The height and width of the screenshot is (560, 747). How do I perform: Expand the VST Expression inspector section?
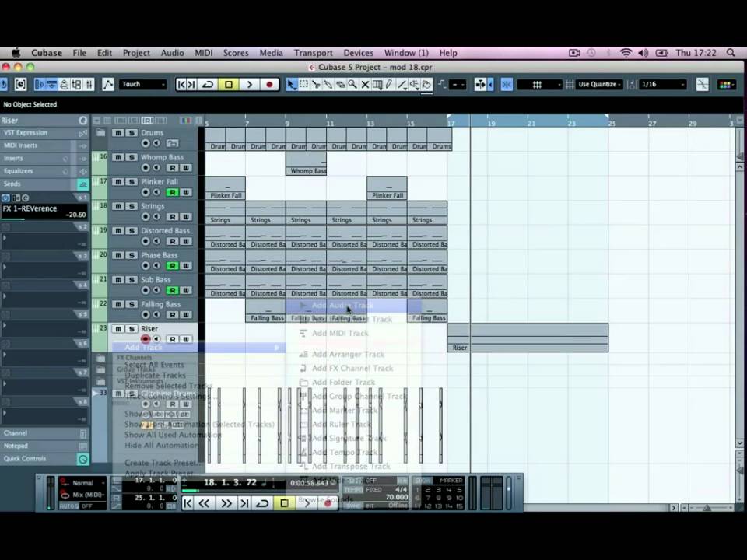tap(45, 133)
